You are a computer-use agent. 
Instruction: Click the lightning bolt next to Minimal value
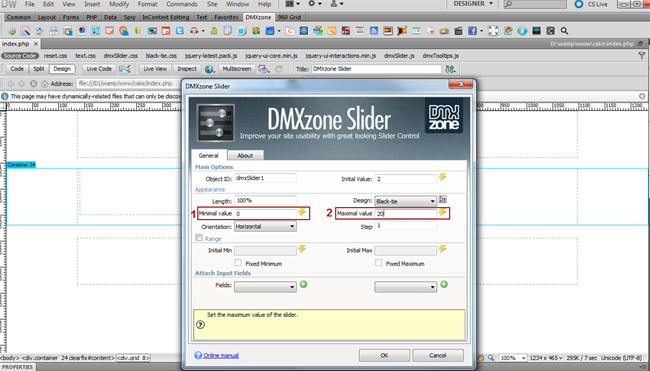coord(302,213)
